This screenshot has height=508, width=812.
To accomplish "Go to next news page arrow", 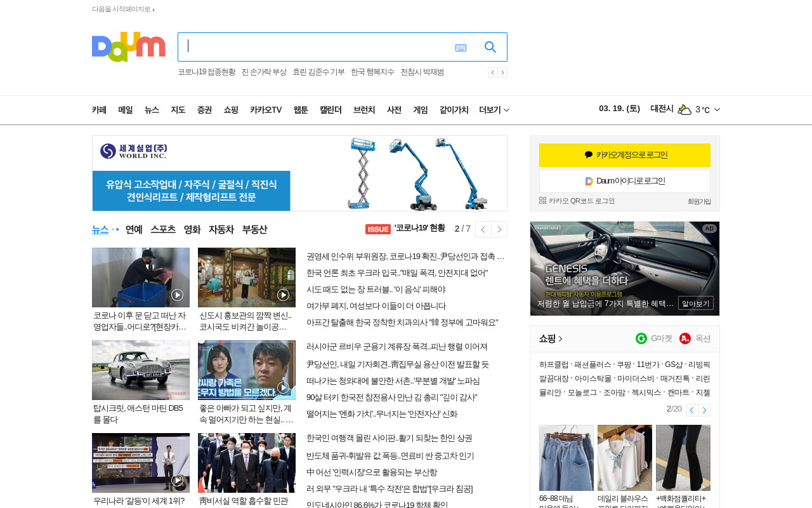I will [x=499, y=229].
